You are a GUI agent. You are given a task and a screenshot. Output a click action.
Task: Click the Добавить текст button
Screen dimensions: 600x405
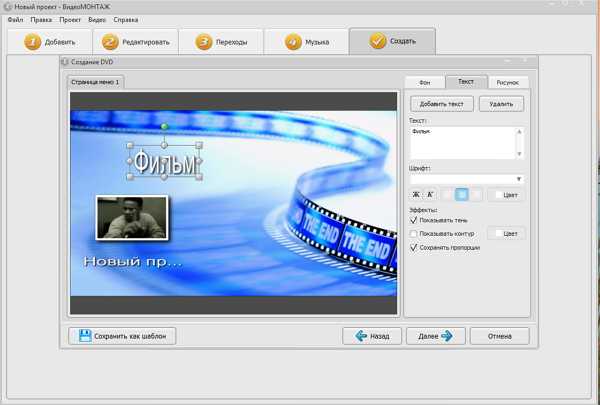441,104
